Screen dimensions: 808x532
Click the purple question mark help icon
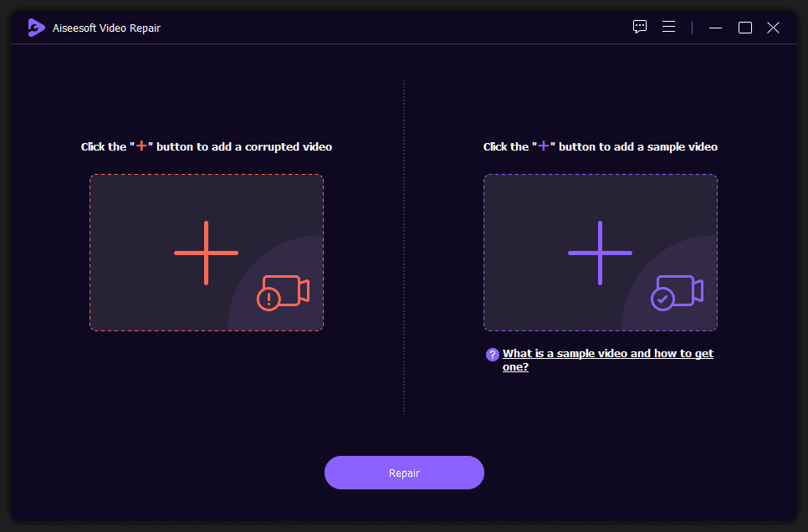[492, 355]
